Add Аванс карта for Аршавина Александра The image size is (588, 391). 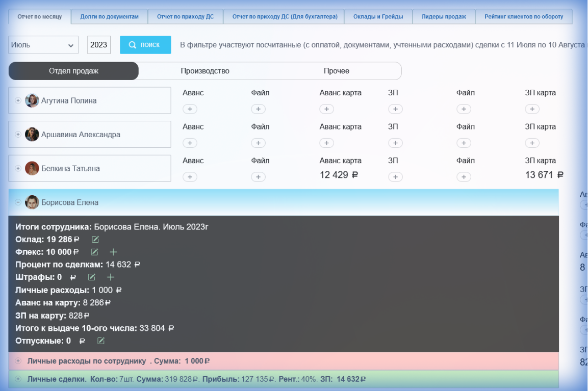[326, 143]
